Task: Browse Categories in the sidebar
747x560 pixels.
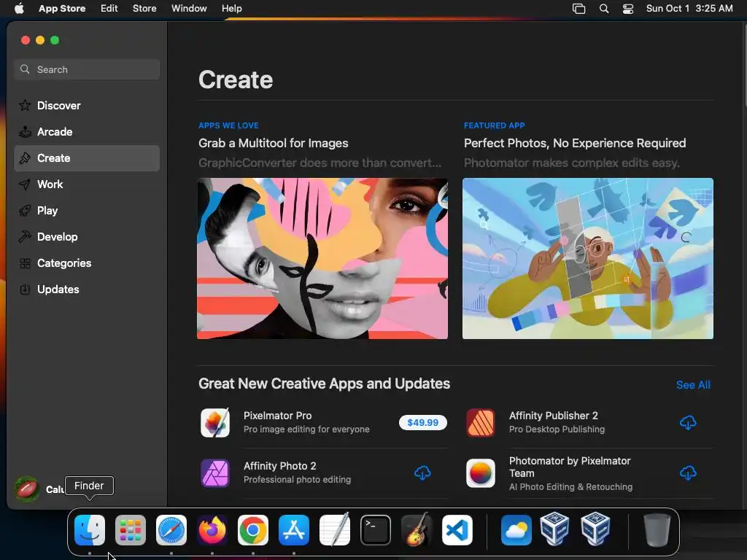Action: click(x=87, y=262)
